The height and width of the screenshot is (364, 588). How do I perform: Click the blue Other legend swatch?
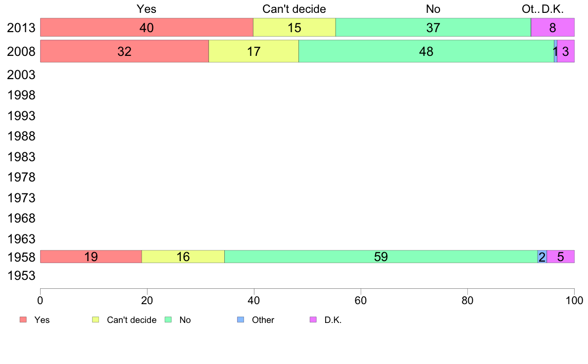point(241,320)
